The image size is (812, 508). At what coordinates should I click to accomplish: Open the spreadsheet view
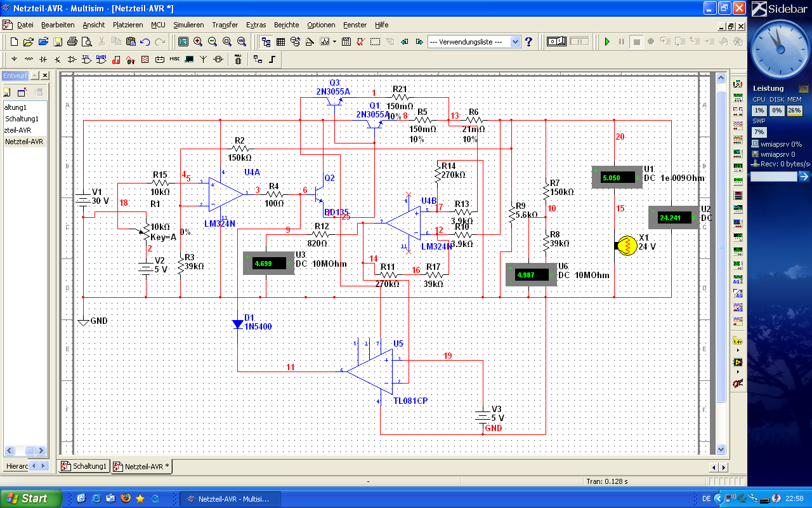coord(280,41)
